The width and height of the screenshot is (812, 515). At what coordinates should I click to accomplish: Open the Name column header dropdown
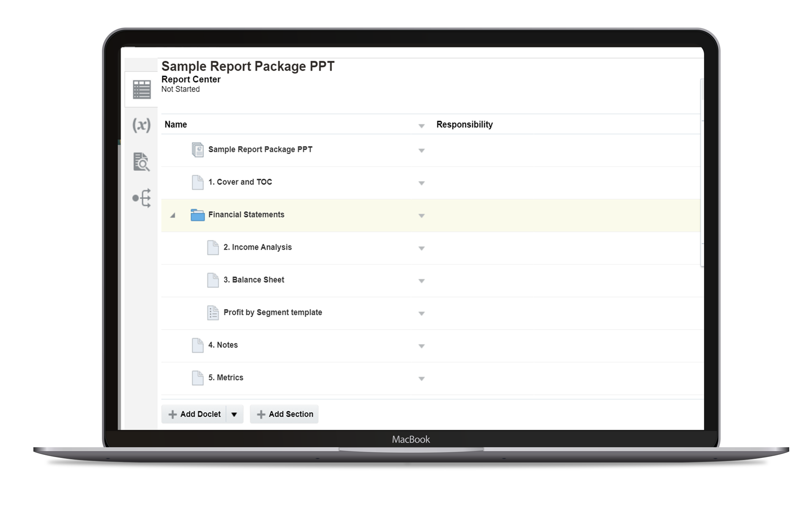(x=421, y=126)
